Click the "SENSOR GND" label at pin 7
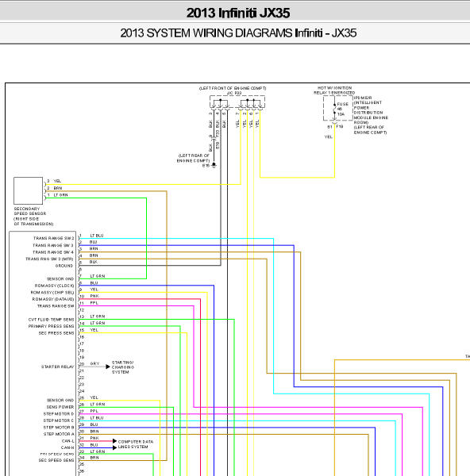Viewport: 470px width, 476px height. click(60, 278)
